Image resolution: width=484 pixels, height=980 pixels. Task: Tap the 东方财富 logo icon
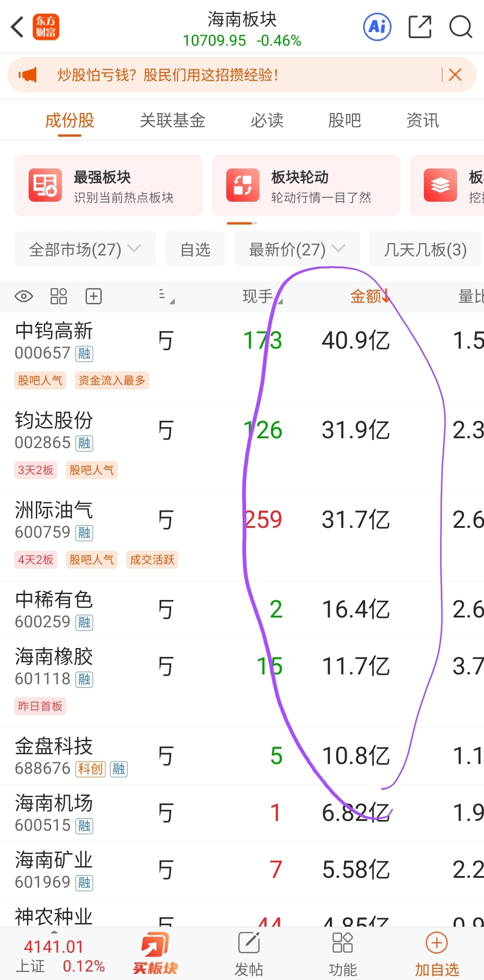[x=46, y=27]
